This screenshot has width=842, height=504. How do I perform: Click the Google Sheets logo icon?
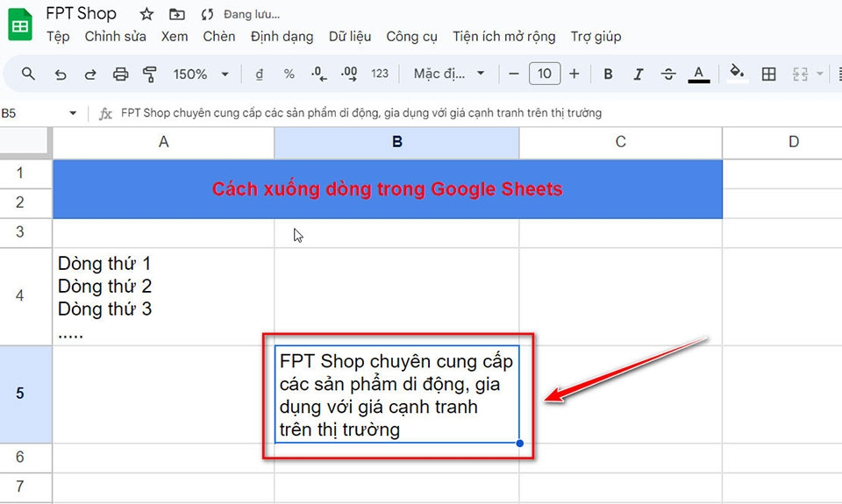point(20,25)
